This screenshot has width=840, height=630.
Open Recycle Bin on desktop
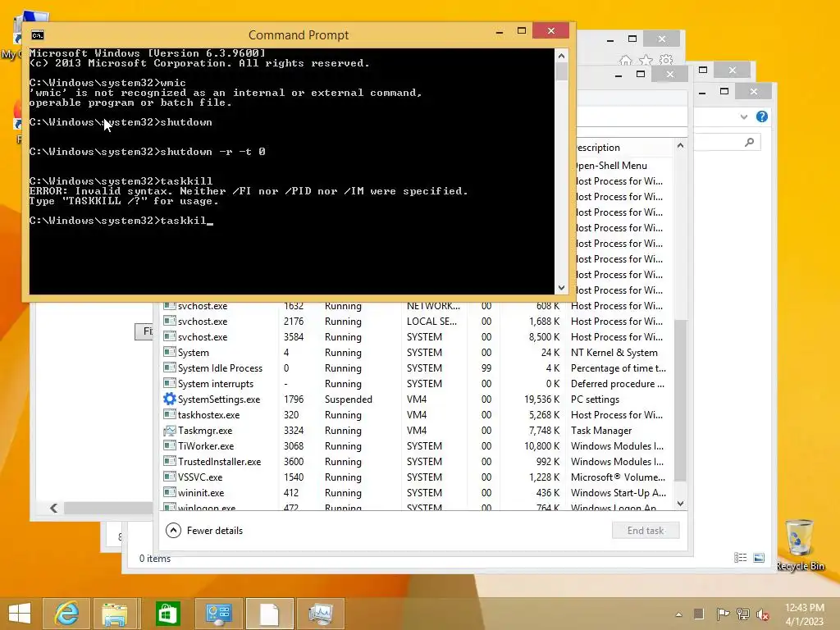pos(799,545)
